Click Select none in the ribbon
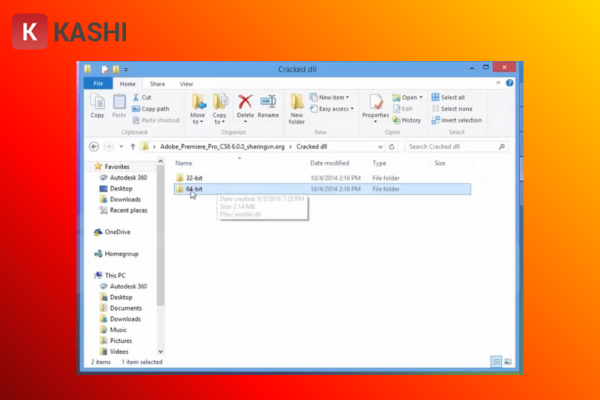 pyautogui.click(x=452, y=109)
